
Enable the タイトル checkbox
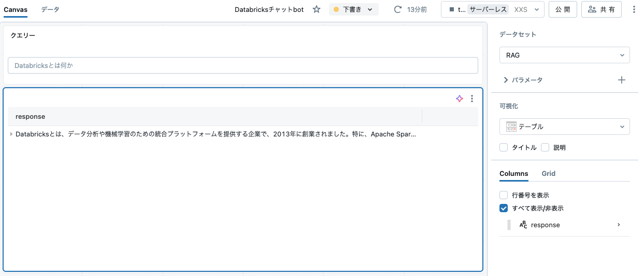[x=504, y=147]
